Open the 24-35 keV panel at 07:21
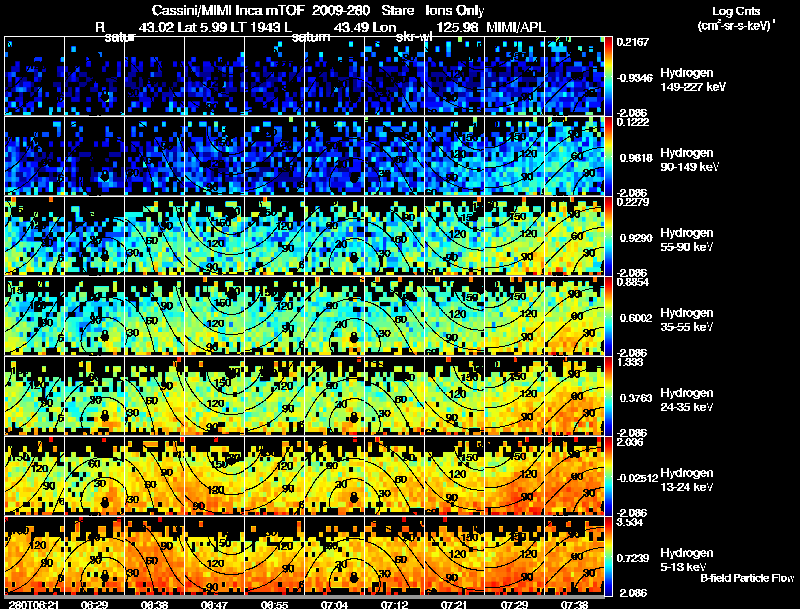800x609 pixels. point(455,396)
